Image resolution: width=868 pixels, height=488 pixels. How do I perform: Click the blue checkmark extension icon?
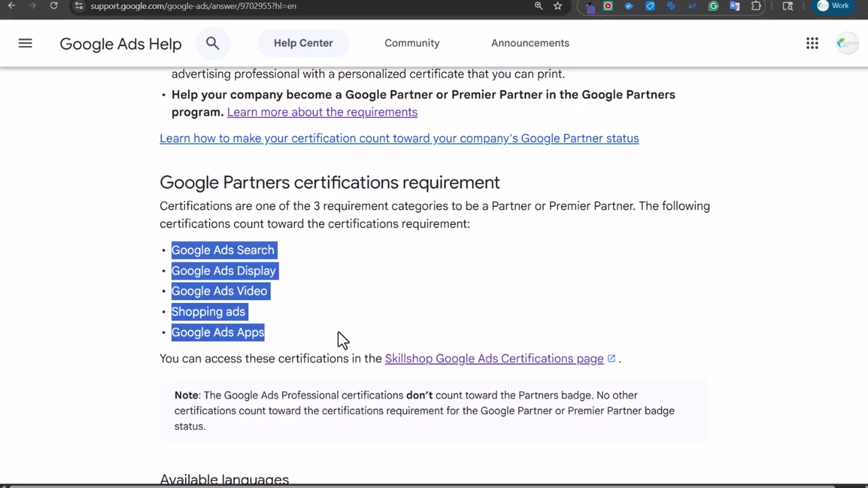point(629,6)
